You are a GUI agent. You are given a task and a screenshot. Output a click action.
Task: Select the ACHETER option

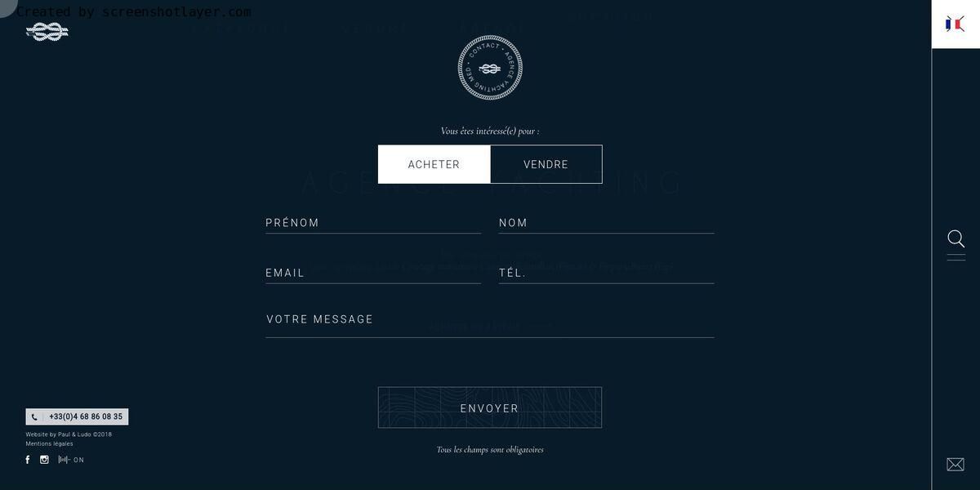[x=434, y=164]
